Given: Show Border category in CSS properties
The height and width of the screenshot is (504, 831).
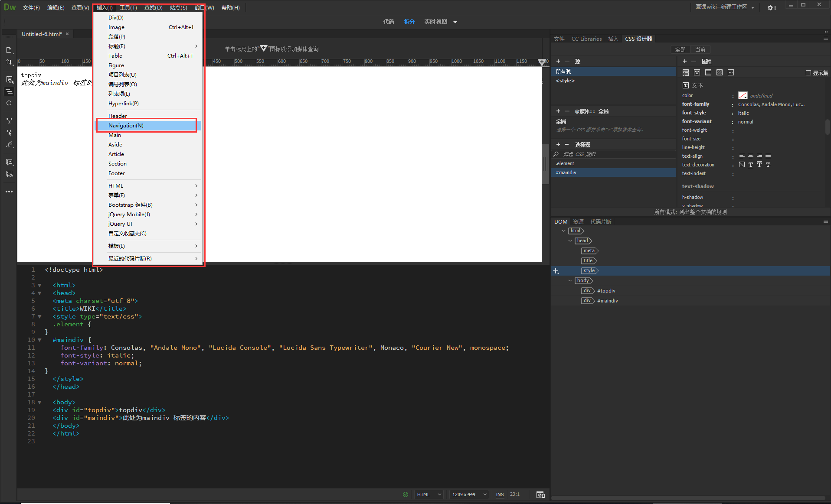Looking at the screenshot, I should pos(708,72).
